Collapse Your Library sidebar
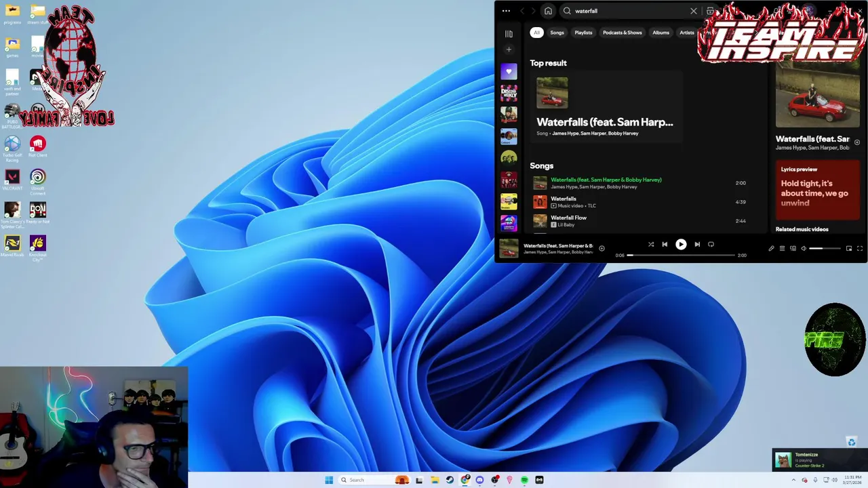Viewport: 868px width, 488px height. 509,33
